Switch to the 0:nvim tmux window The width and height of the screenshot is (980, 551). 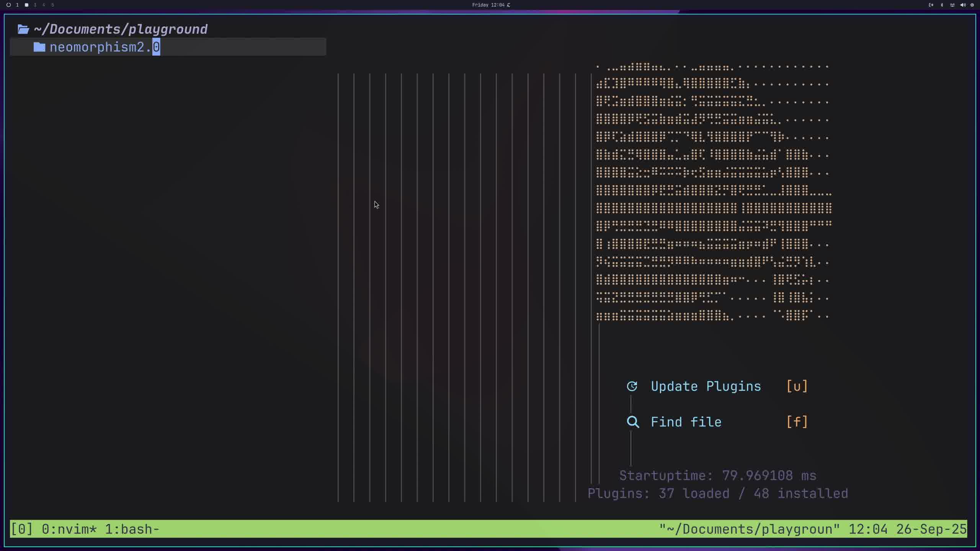pyautogui.click(x=69, y=529)
